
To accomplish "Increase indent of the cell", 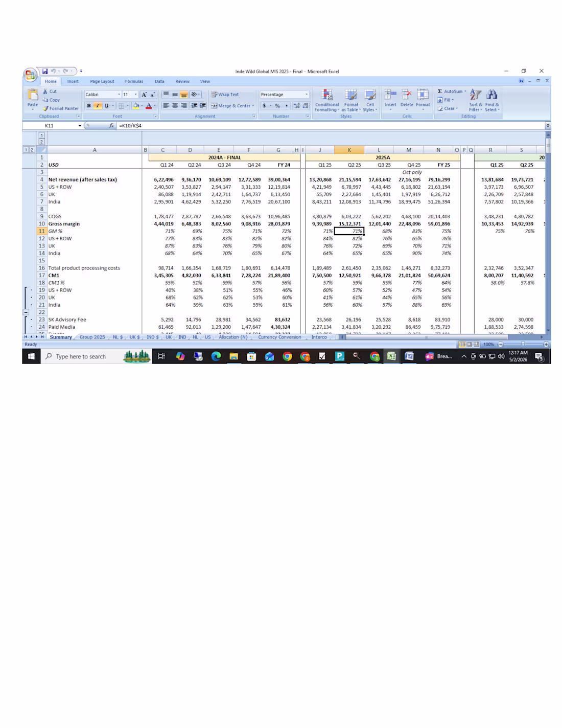I will 203,106.
